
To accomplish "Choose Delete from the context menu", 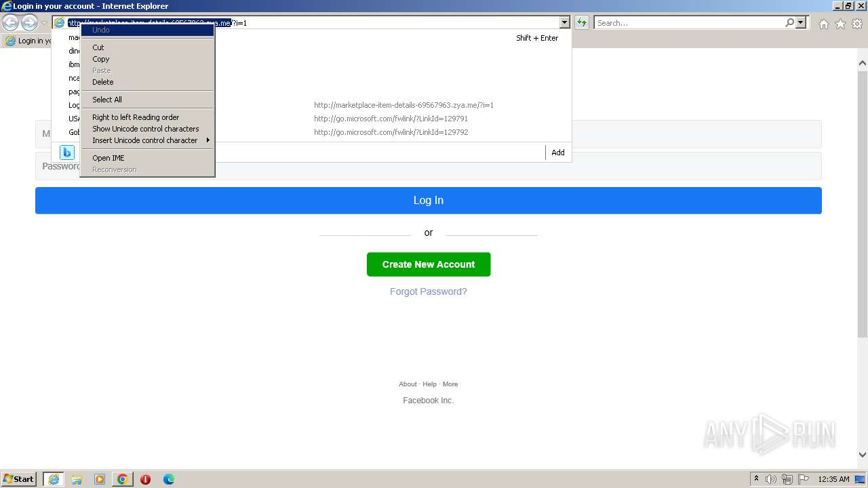I will coord(147,82).
